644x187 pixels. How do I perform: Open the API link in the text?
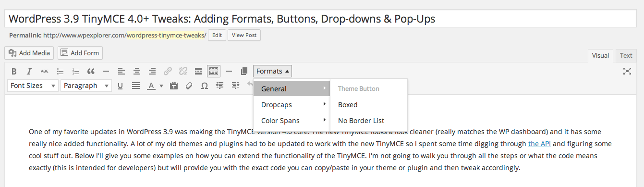(540, 143)
